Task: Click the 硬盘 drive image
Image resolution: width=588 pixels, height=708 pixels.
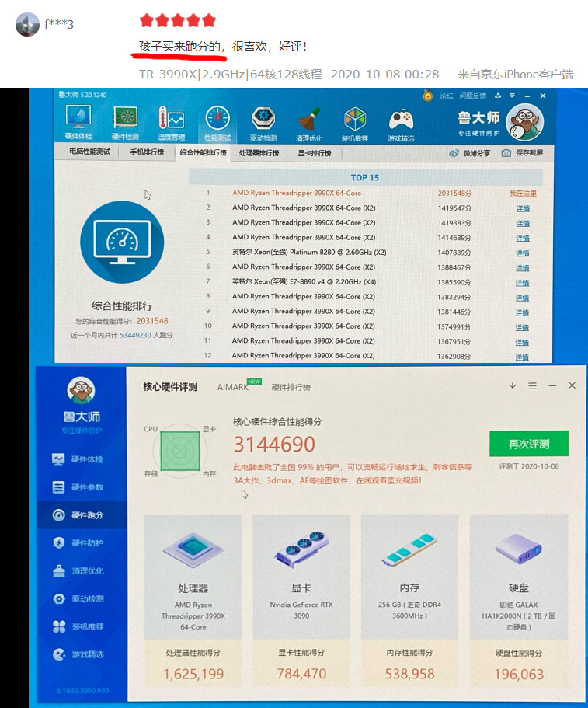Action: [519, 550]
